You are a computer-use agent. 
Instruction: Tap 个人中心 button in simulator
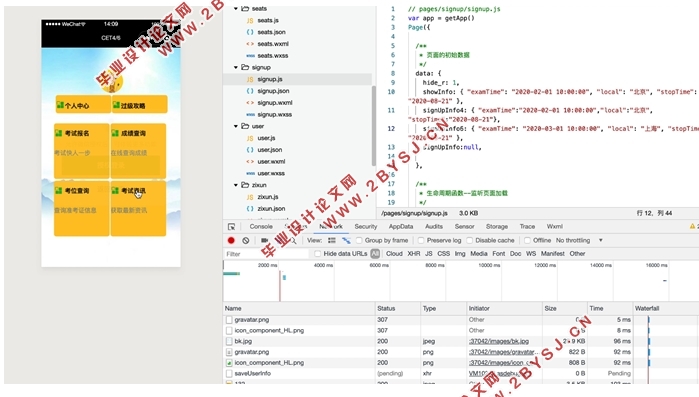(83, 104)
